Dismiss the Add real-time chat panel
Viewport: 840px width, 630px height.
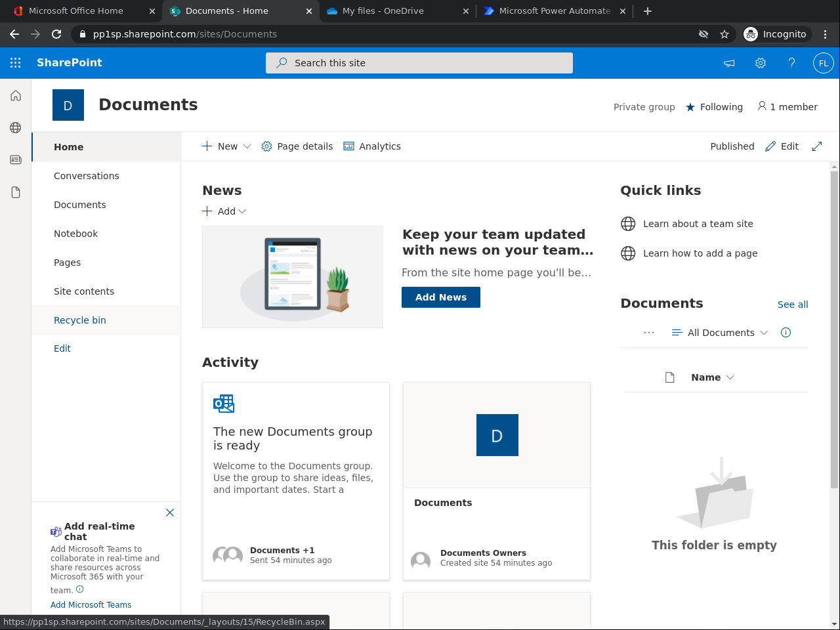(x=170, y=513)
